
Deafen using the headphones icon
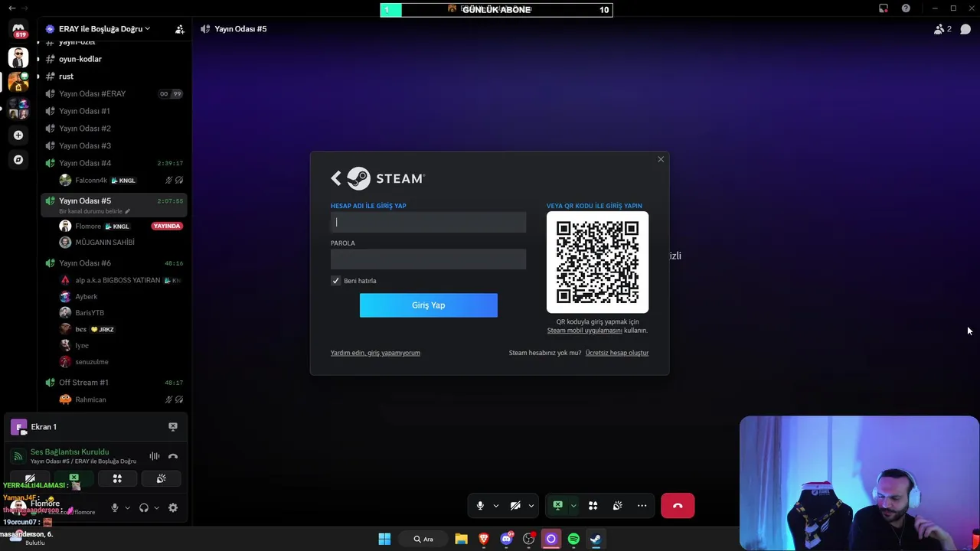(143, 507)
